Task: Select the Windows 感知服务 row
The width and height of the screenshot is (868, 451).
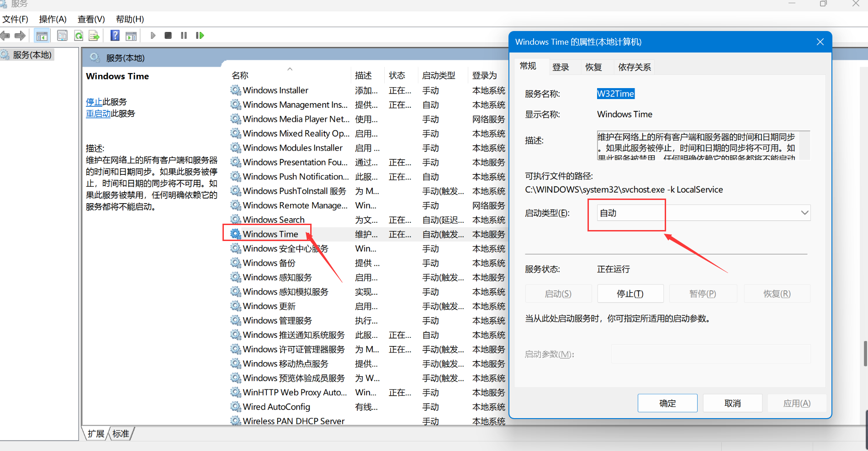Action: click(368, 277)
